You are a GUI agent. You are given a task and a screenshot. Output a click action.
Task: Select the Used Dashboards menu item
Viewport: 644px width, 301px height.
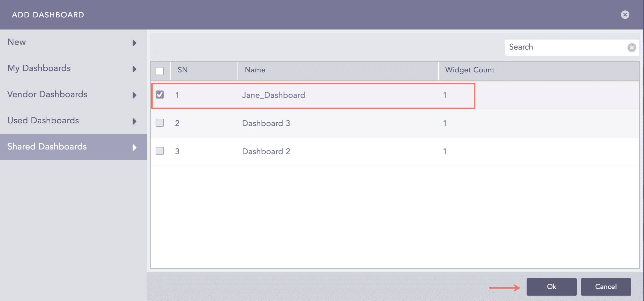click(43, 121)
